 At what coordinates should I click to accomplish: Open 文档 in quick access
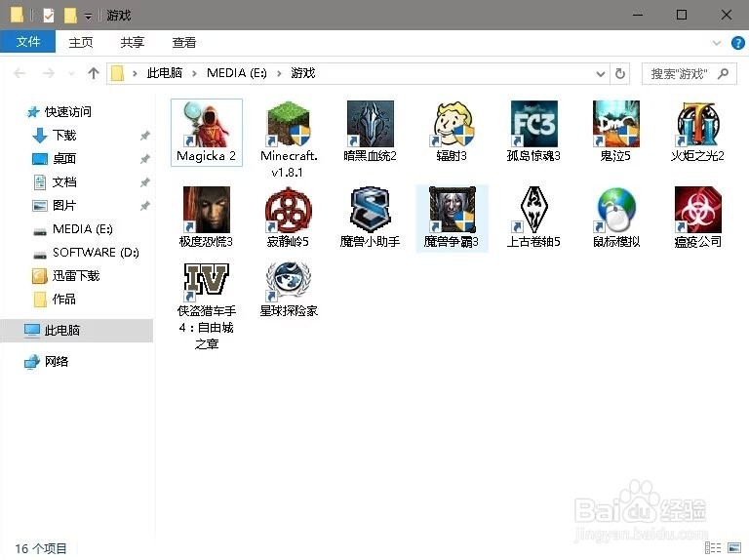[64, 182]
